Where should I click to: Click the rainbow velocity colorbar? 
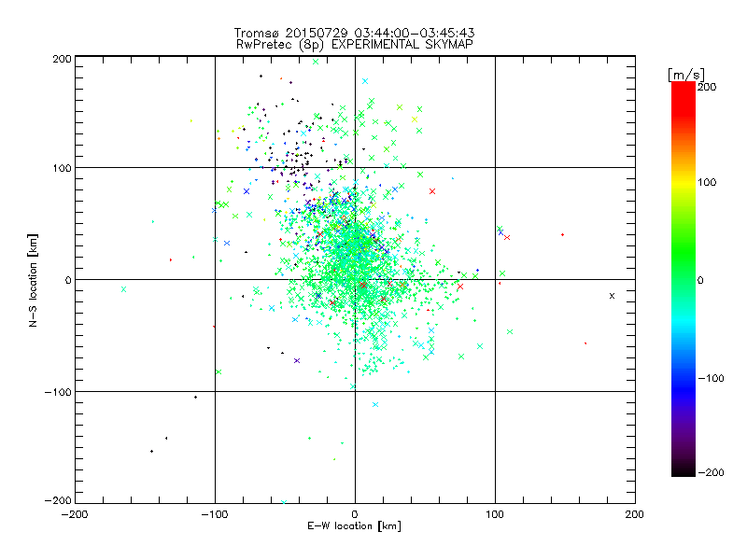[x=684, y=279]
